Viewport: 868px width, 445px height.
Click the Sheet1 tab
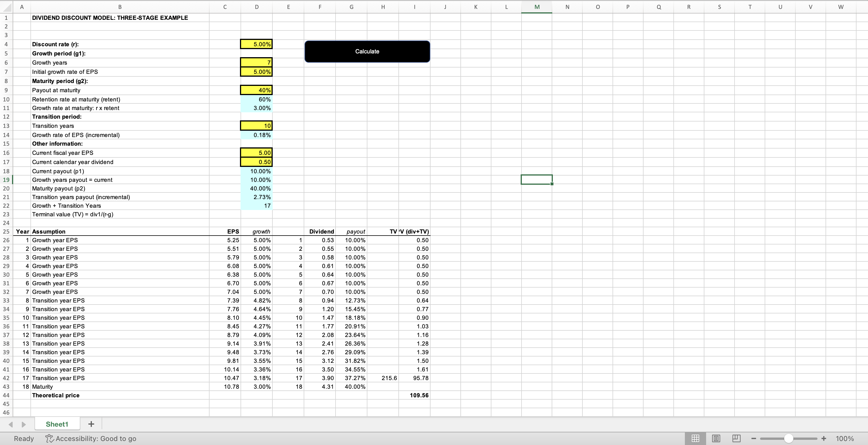[57, 424]
